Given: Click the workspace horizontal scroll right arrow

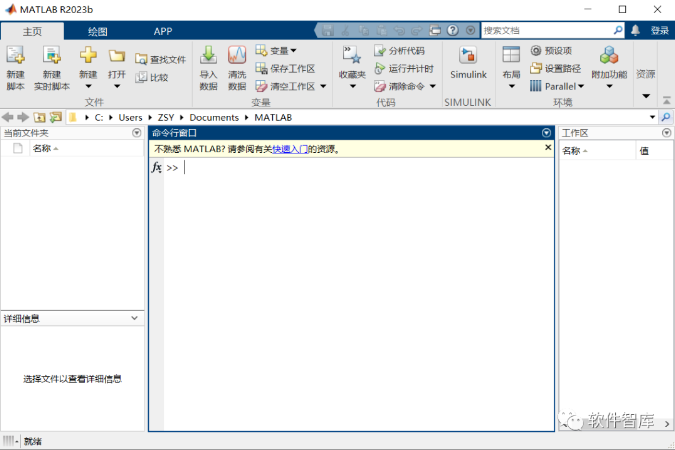Looking at the screenshot, I should click(x=667, y=423).
